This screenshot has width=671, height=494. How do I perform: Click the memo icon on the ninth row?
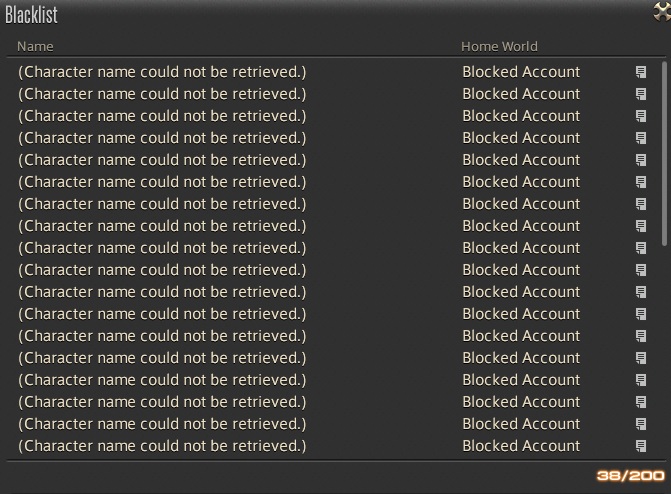tap(641, 248)
